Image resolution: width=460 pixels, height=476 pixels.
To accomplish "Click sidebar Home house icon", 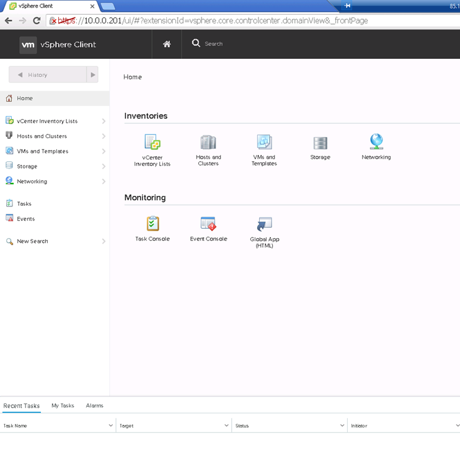I will pos(9,98).
